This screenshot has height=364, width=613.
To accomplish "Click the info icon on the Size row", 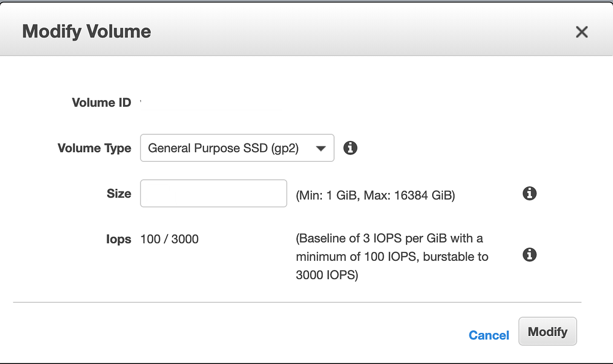I will [530, 193].
